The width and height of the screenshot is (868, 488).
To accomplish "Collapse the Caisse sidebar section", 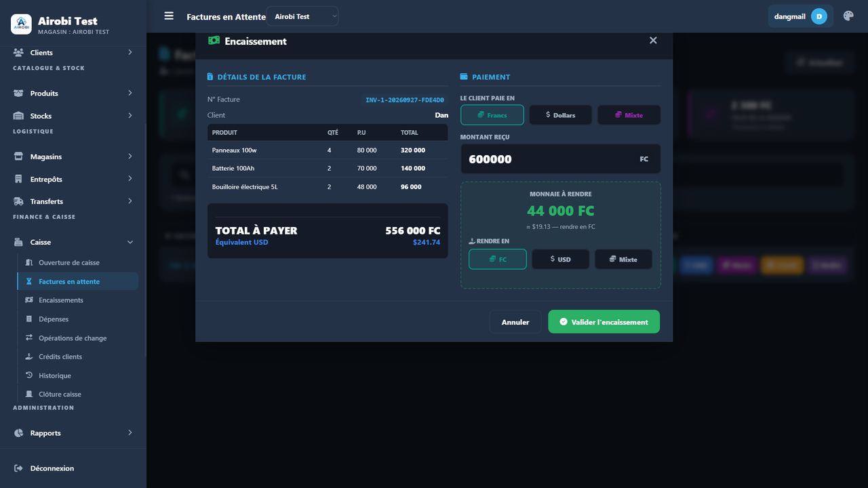I will tap(73, 242).
